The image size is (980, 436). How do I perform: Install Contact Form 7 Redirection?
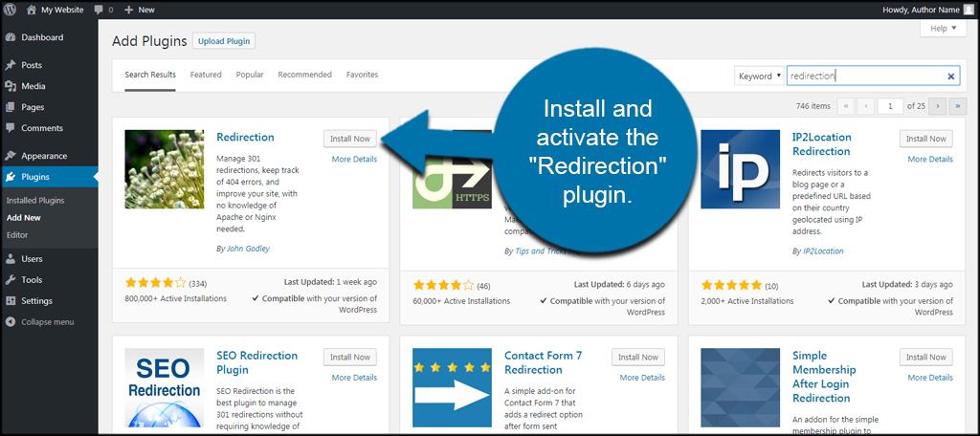[638, 358]
